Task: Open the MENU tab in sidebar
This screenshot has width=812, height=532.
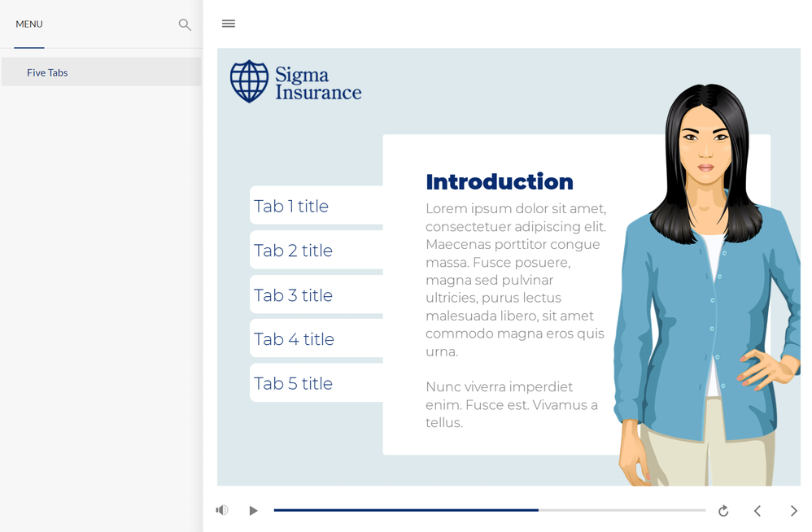Action: pos(29,24)
